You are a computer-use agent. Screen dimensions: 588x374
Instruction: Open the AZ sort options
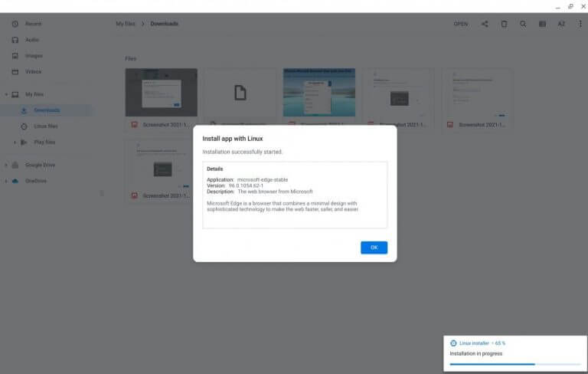[x=561, y=24]
